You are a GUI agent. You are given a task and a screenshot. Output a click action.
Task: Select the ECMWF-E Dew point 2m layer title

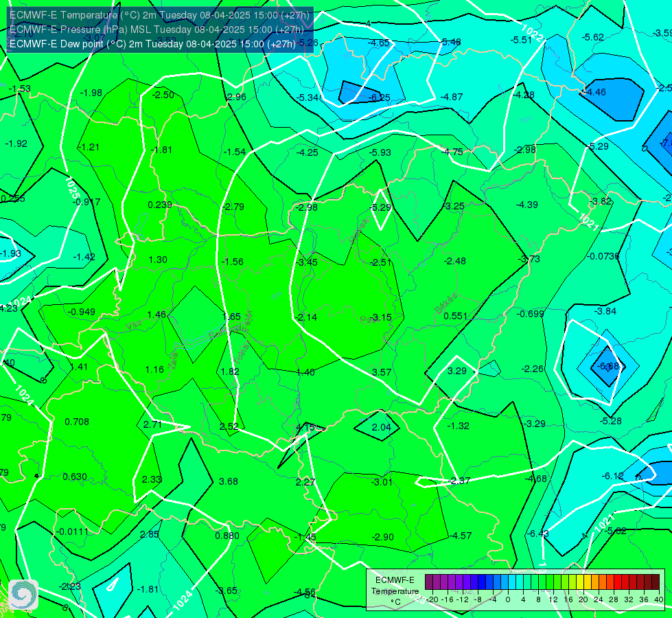tap(152, 44)
